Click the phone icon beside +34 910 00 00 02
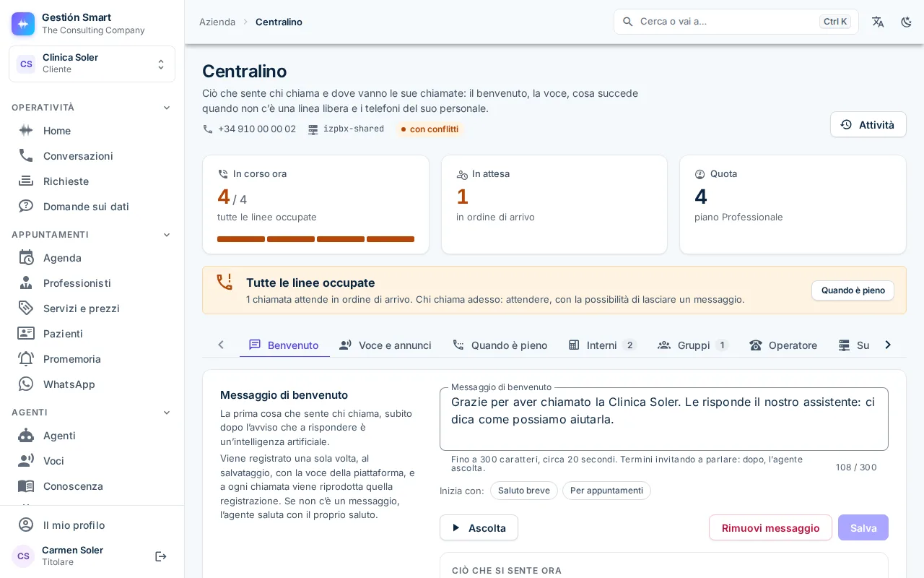The image size is (924, 578). (x=208, y=129)
